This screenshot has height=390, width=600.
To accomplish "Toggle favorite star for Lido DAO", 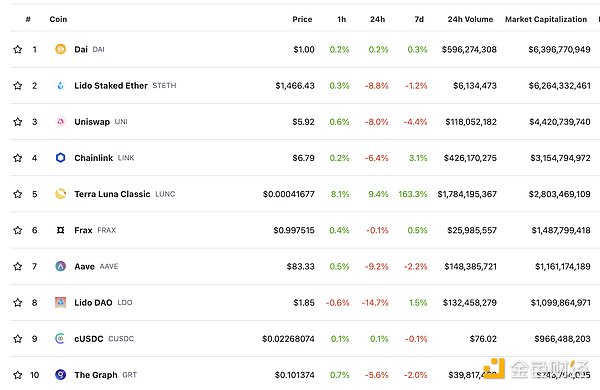I will [18, 302].
